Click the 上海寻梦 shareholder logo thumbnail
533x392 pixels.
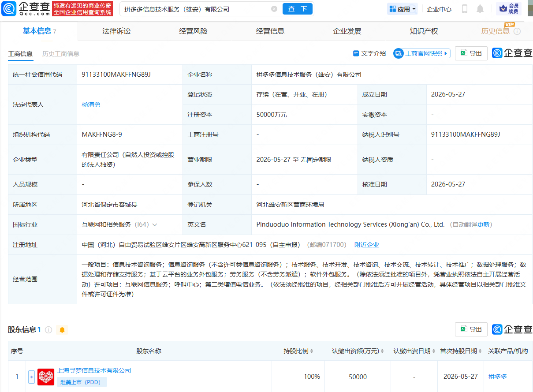point(46,377)
